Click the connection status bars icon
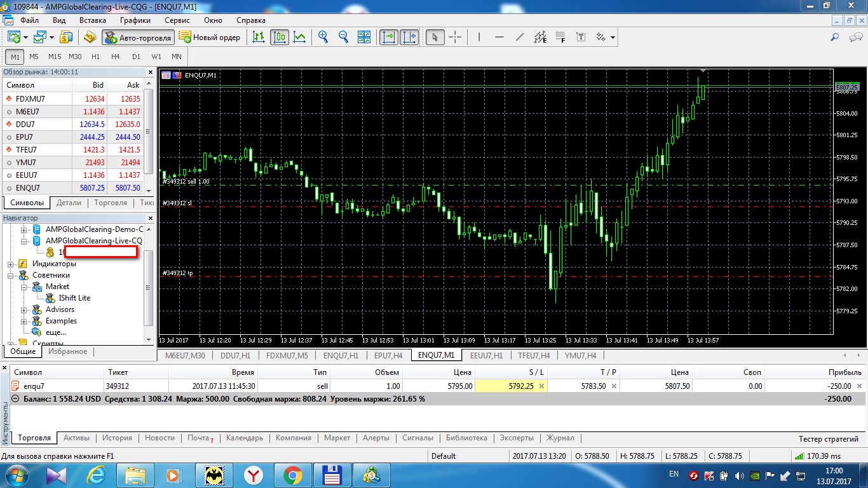 799,456
